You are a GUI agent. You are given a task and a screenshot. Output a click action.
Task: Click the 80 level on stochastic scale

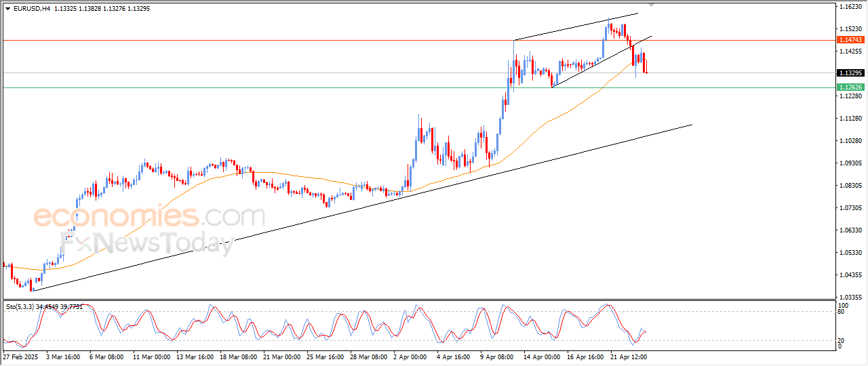(842, 312)
